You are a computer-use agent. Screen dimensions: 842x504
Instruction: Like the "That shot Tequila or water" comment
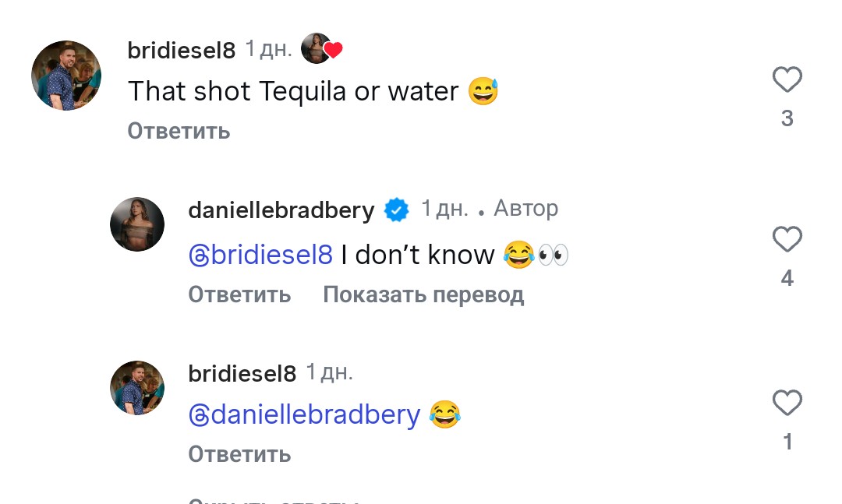tap(787, 79)
